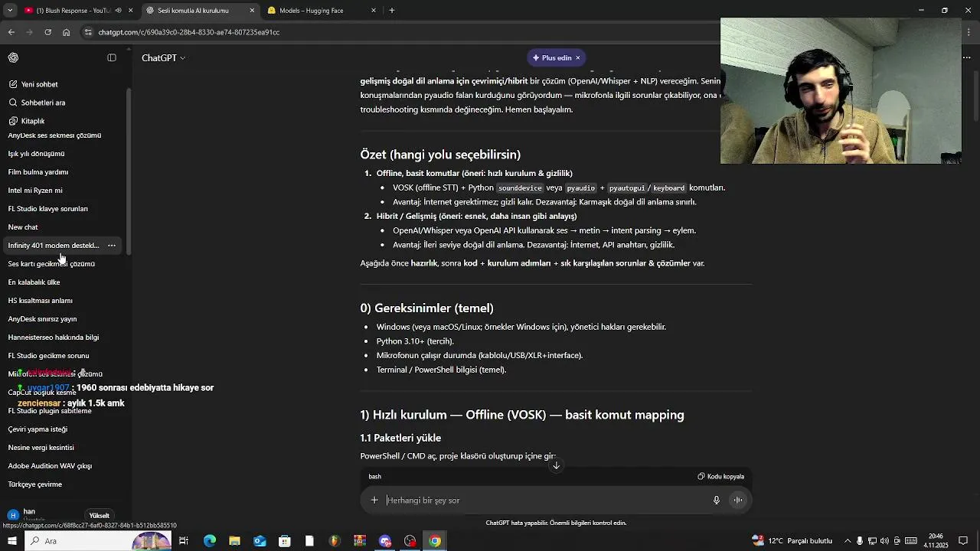This screenshot has width=980, height=551.
Task: Click the ChatGPT logo icon in sidebar
Action: click(x=13, y=57)
